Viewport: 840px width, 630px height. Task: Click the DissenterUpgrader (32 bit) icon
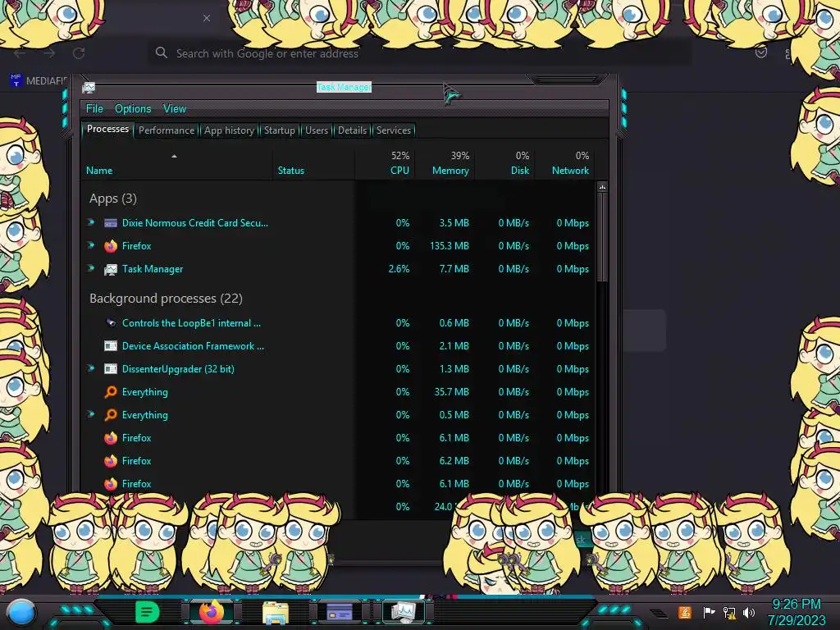(x=111, y=369)
